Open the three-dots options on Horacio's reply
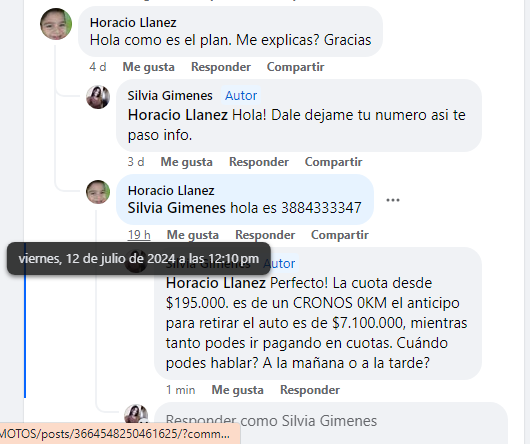The width and height of the screenshot is (530, 444). pyautogui.click(x=393, y=200)
